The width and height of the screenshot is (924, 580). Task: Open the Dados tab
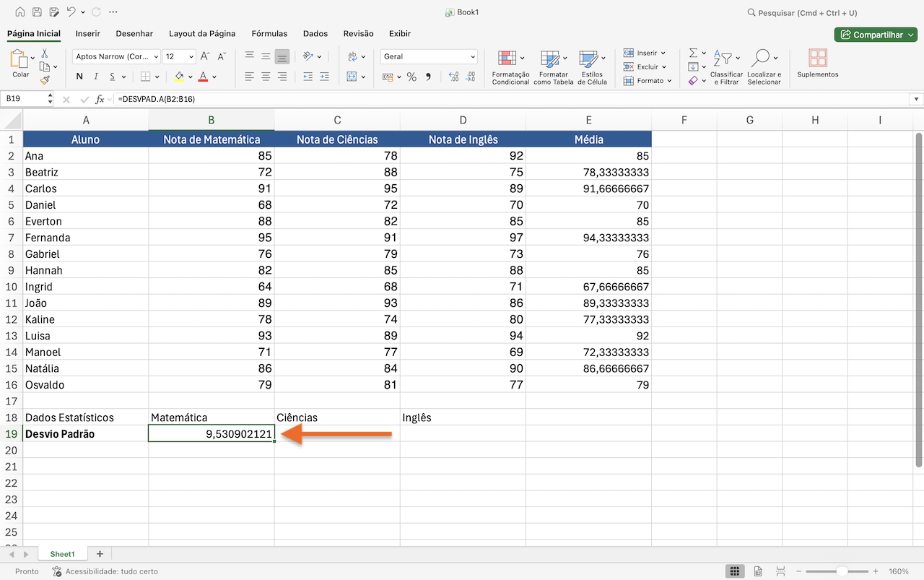coord(315,33)
